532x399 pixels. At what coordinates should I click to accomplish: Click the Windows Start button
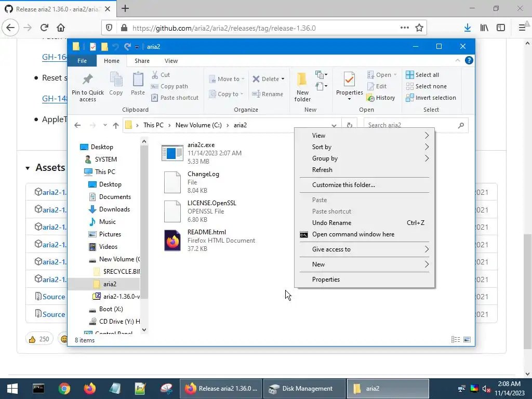point(12,389)
